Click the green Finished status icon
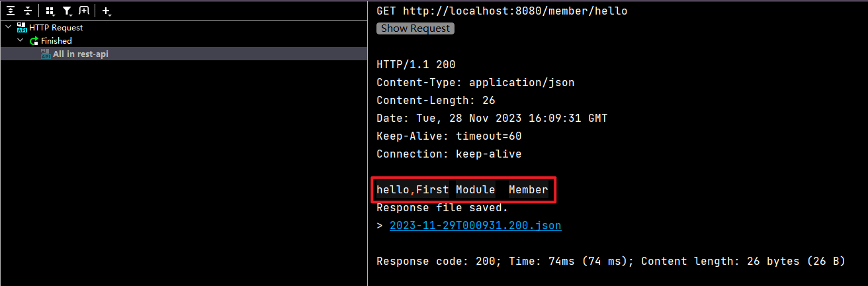868x286 pixels. pyautogui.click(x=34, y=41)
